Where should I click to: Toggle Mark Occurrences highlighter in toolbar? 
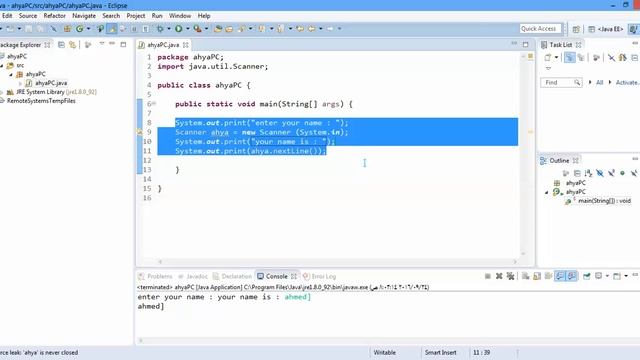(112, 29)
